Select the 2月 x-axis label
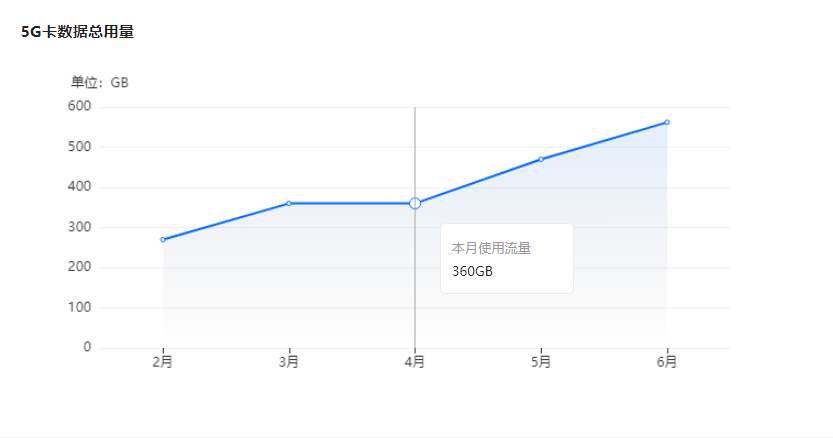This screenshot has height=438, width=833. click(x=163, y=362)
